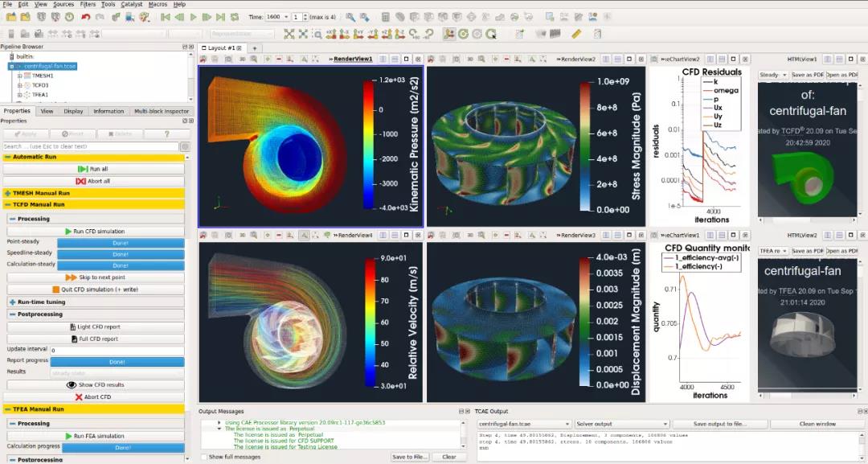
Task: Click Clean window button
Action: (817, 424)
